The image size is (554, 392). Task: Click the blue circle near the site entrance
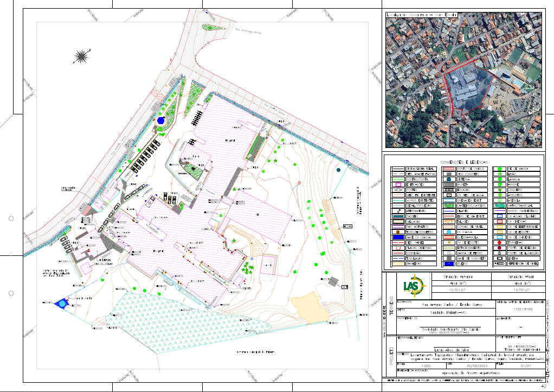coord(161,120)
